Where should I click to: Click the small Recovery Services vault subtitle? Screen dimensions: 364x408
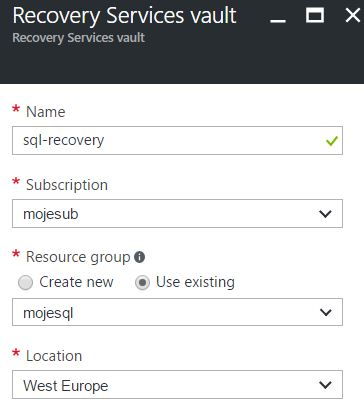[x=79, y=38]
